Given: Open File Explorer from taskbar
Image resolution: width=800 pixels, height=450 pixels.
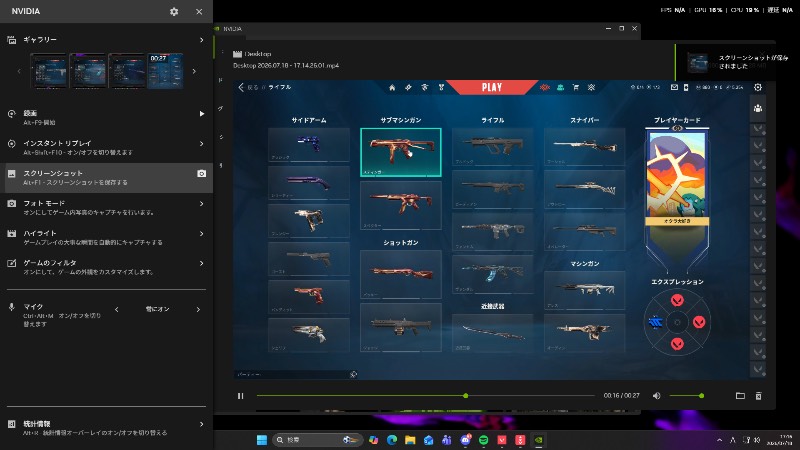Looking at the screenshot, I should point(410,440).
